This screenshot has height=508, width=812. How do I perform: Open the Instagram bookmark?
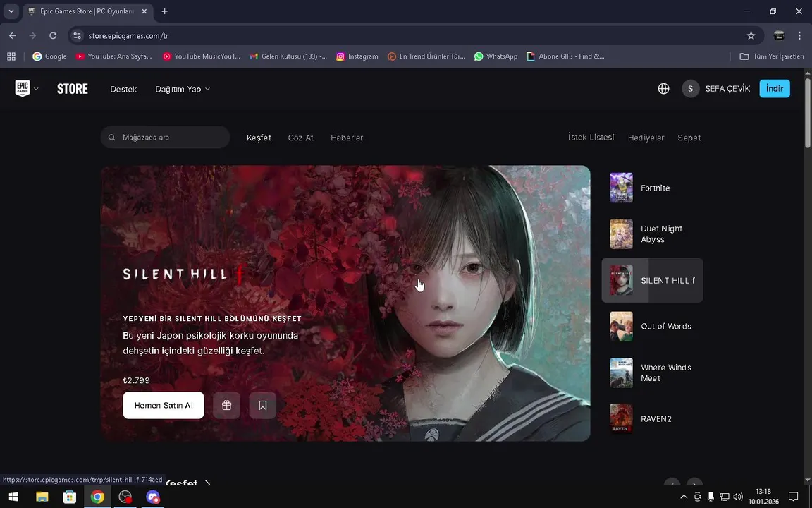(x=357, y=56)
